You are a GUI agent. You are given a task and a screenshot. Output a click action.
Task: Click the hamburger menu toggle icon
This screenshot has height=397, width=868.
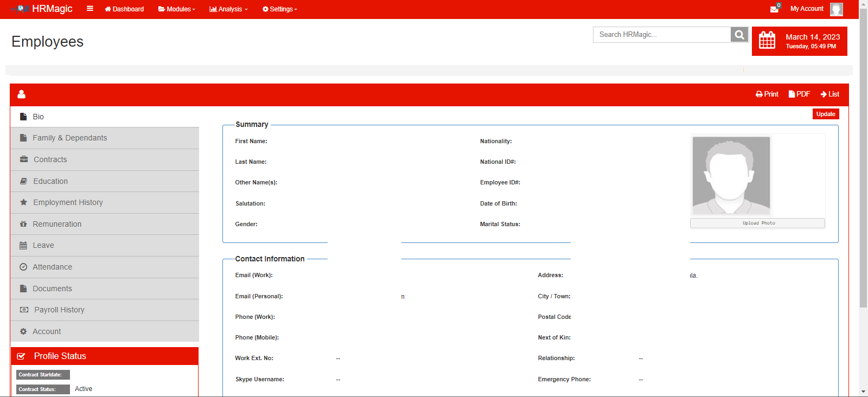[x=90, y=9]
